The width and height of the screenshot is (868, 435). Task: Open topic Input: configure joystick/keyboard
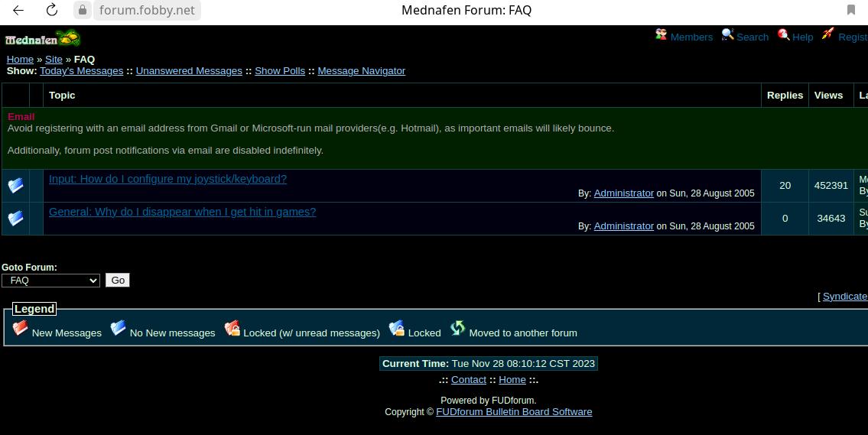[167, 179]
